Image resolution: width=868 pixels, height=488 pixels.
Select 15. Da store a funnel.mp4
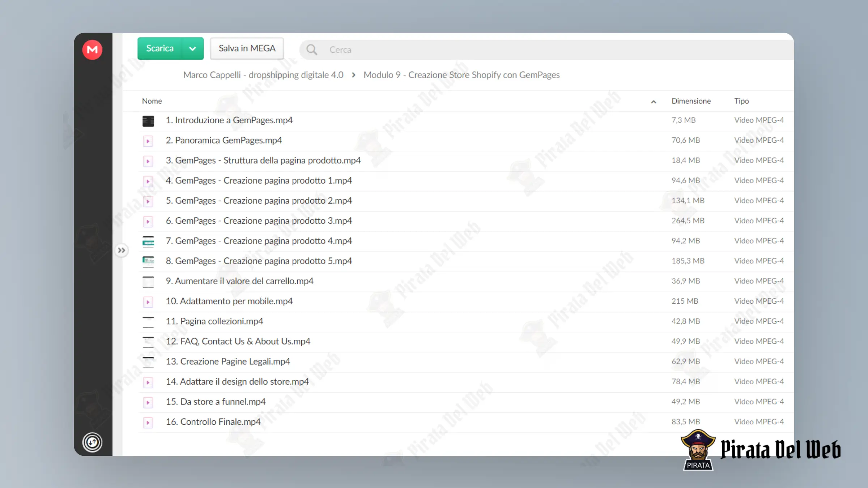(x=216, y=402)
